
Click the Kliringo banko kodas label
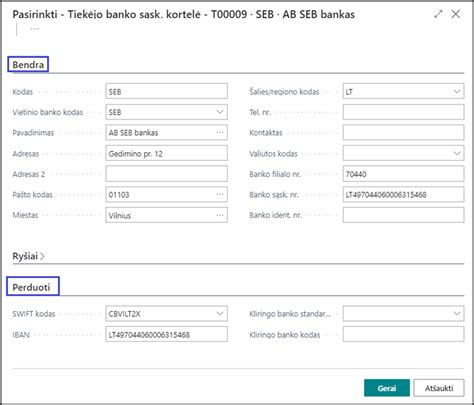[284, 334]
